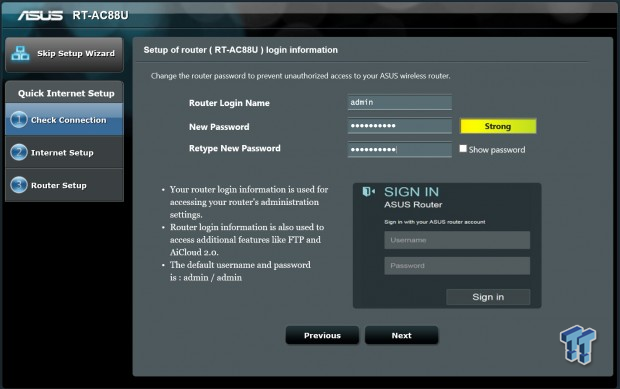This screenshot has width=620, height=389.
Task: Click the yellow Strong password strength bar
Action: (x=498, y=126)
